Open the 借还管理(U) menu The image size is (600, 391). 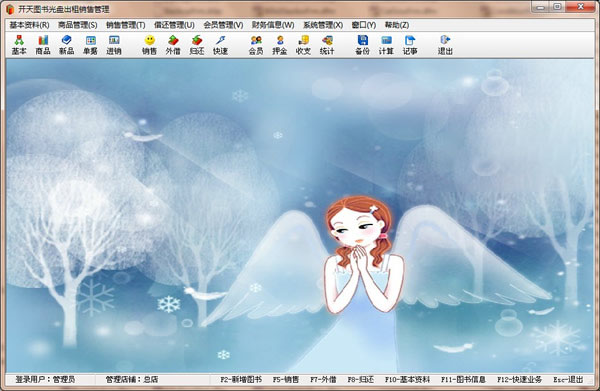pyautogui.click(x=174, y=25)
